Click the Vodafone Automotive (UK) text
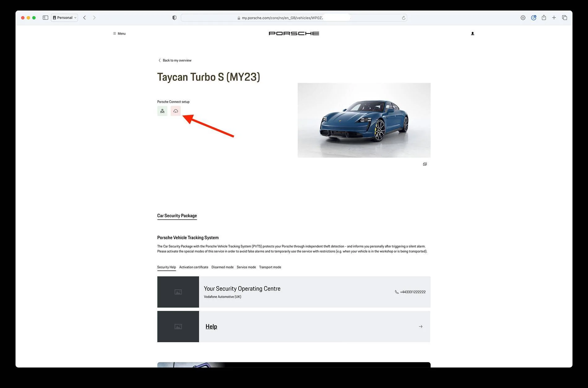The image size is (588, 388). [223, 297]
